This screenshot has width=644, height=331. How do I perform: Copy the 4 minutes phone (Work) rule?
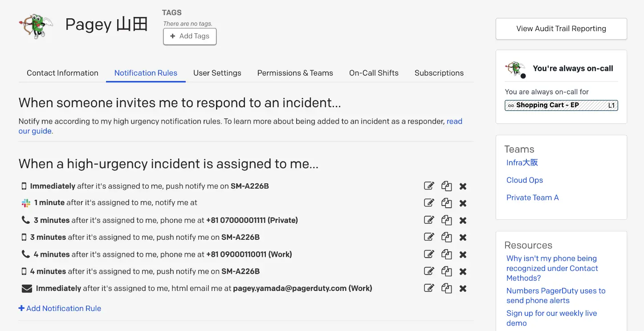point(446,254)
